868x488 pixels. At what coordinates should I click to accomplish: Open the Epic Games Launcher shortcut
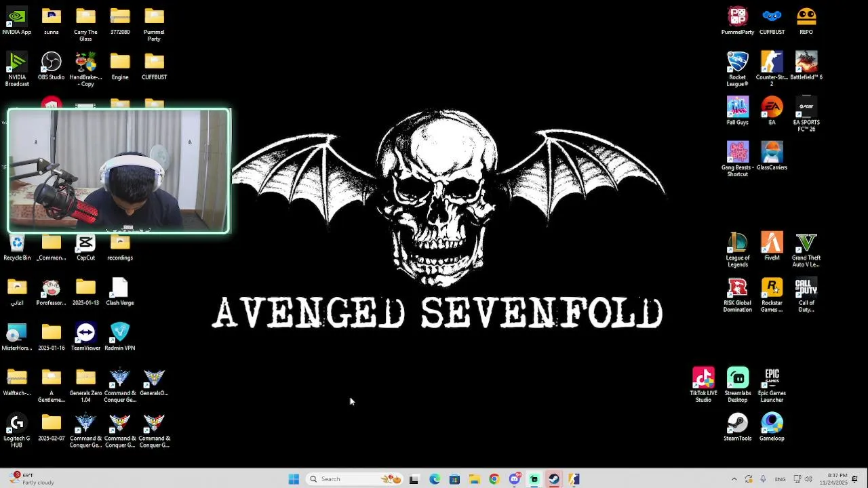click(x=772, y=386)
